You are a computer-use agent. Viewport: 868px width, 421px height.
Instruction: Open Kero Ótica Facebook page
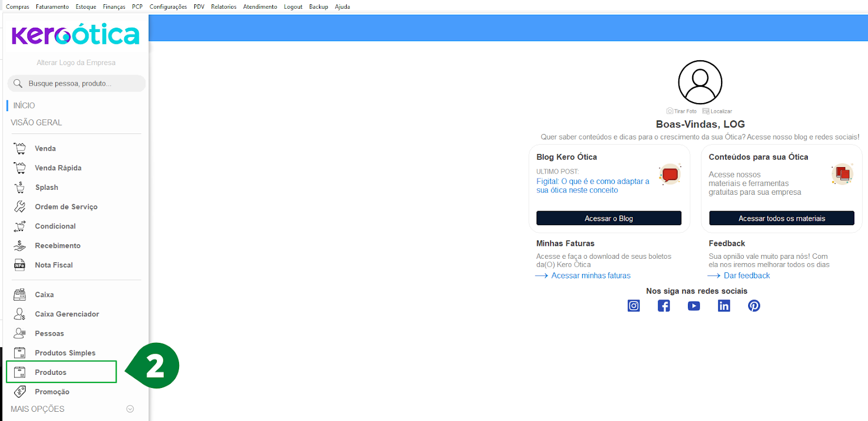pyautogui.click(x=663, y=305)
